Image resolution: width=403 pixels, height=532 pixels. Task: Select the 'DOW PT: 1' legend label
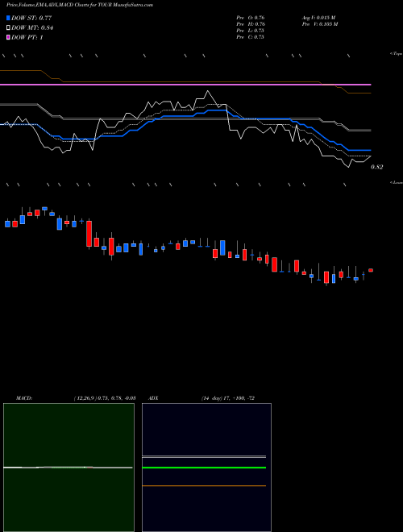point(27,37)
